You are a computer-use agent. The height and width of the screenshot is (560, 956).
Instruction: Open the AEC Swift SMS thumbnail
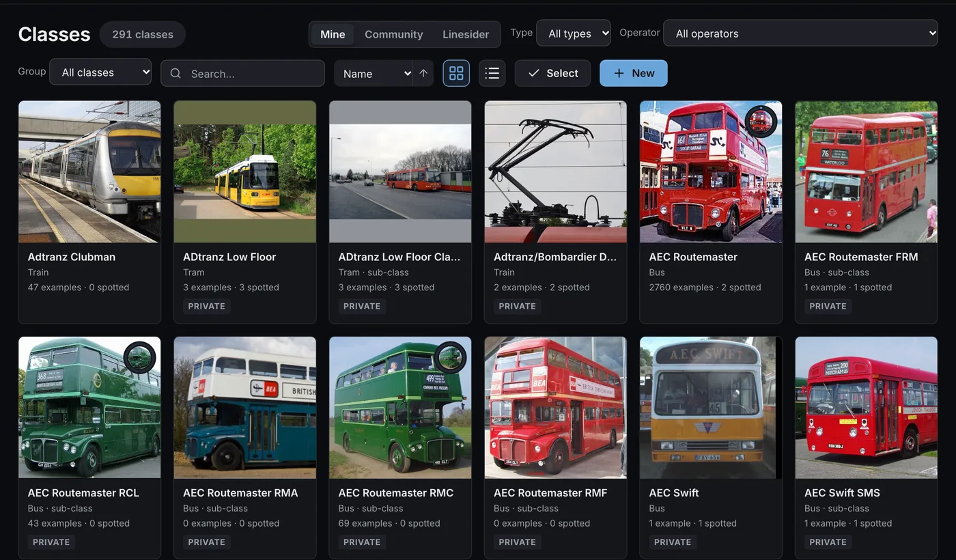point(866,407)
